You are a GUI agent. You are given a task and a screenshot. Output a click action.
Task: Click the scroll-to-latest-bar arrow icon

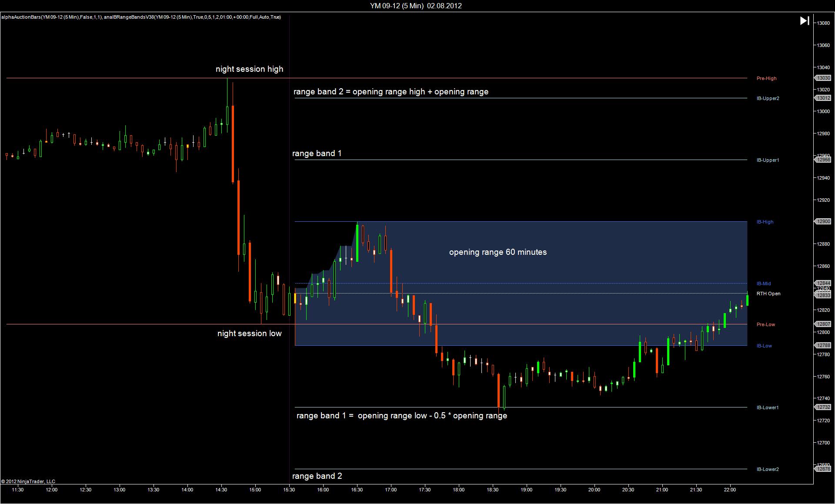805,21
